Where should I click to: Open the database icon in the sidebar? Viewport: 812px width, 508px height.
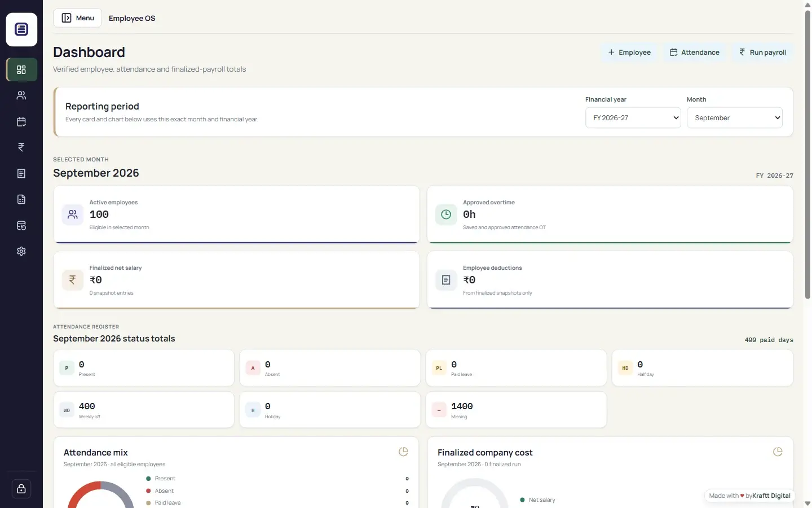pyautogui.click(x=21, y=225)
